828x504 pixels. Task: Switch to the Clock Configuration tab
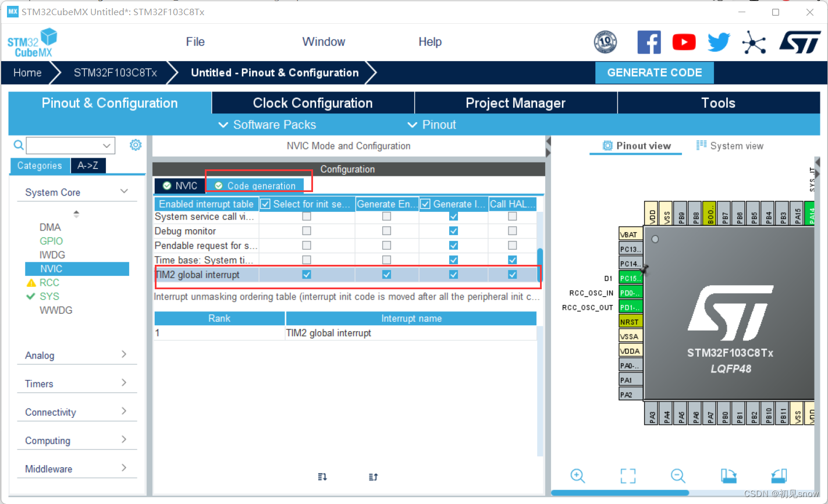[313, 103]
